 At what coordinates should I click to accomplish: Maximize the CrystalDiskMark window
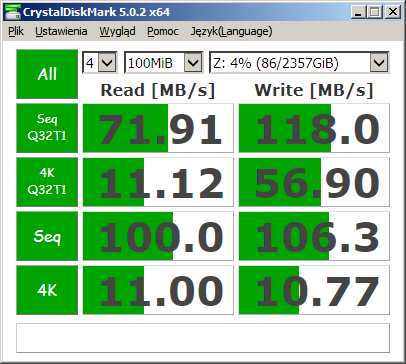pyautogui.click(x=375, y=12)
